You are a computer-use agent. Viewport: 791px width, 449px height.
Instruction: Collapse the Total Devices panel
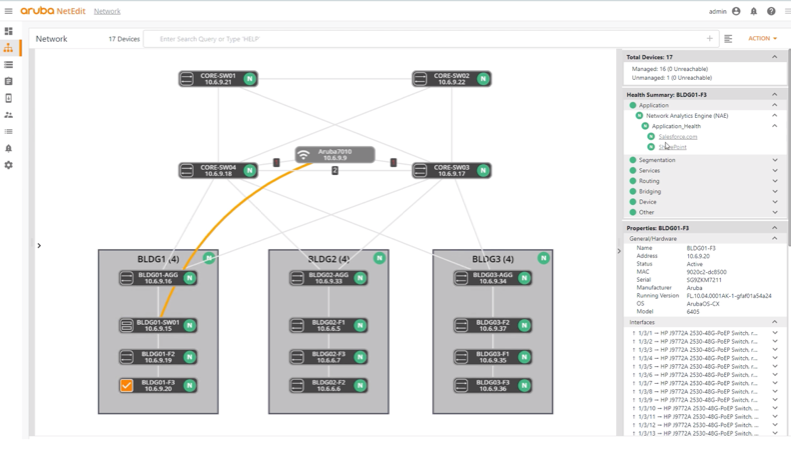pos(774,57)
